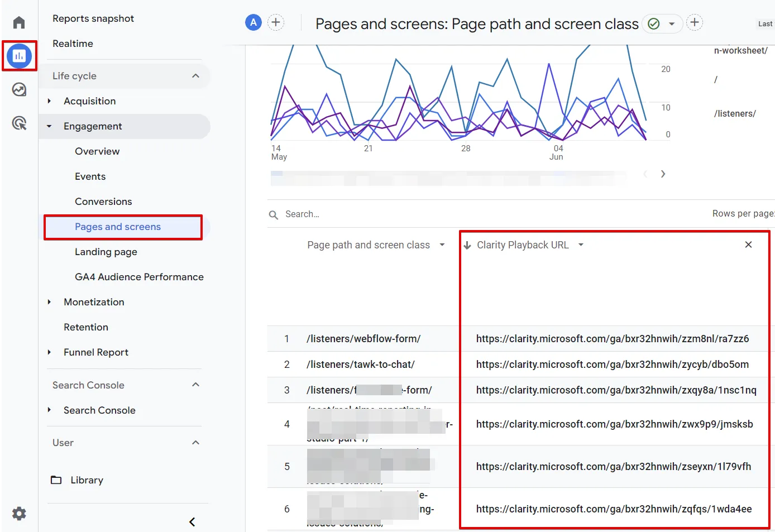This screenshot has width=775, height=532.
Task: Open the Library folder icon
Action: point(56,480)
